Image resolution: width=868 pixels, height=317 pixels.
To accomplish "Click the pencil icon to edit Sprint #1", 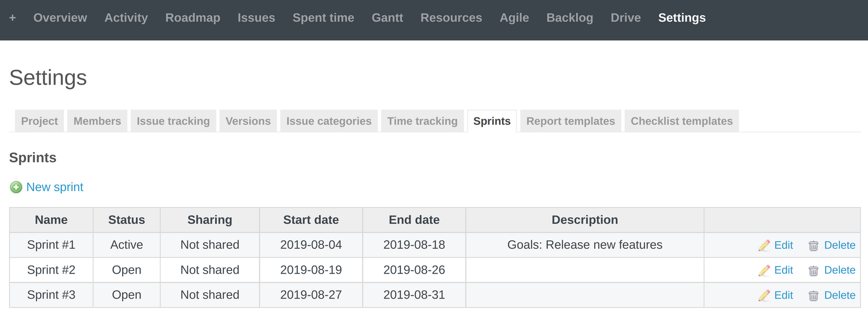I will [x=763, y=245].
